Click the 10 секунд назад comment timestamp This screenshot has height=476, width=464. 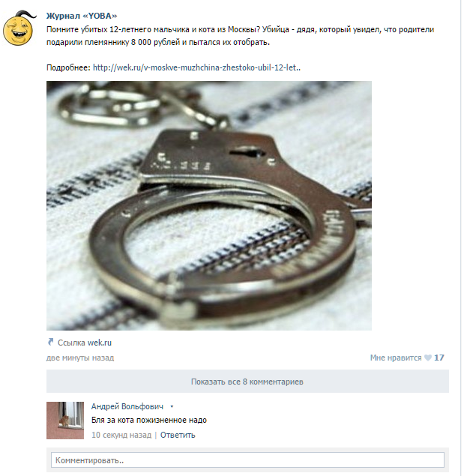121,435
